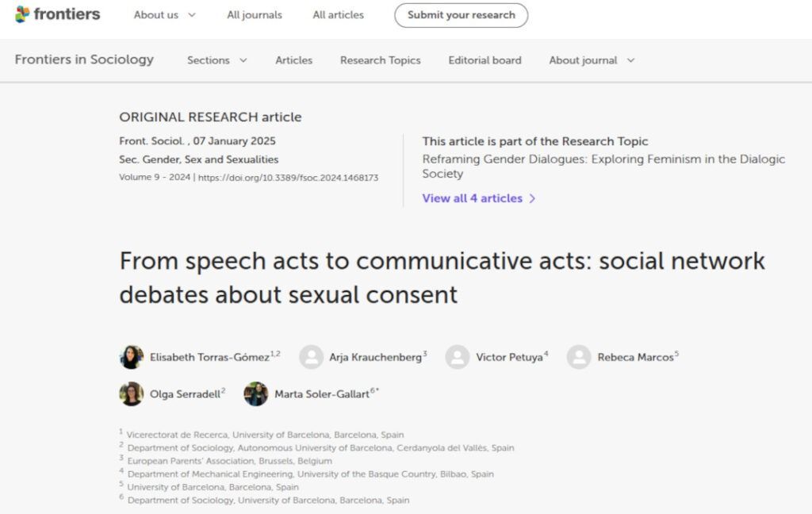The width and height of the screenshot is (812, 514).
Task: View Marta Soler-Gallart's avatar picture
Action: pyautogui.click(x=255, y=393)
